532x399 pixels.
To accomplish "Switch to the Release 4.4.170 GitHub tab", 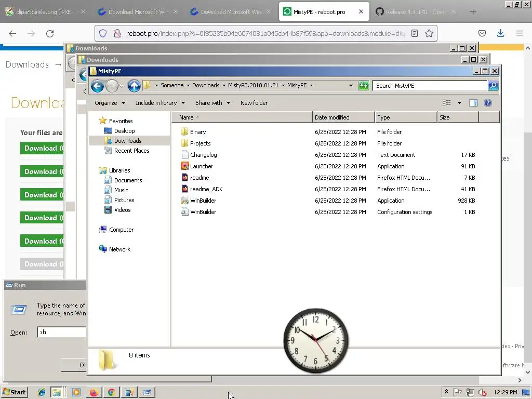I will click(x=416, y=12).
